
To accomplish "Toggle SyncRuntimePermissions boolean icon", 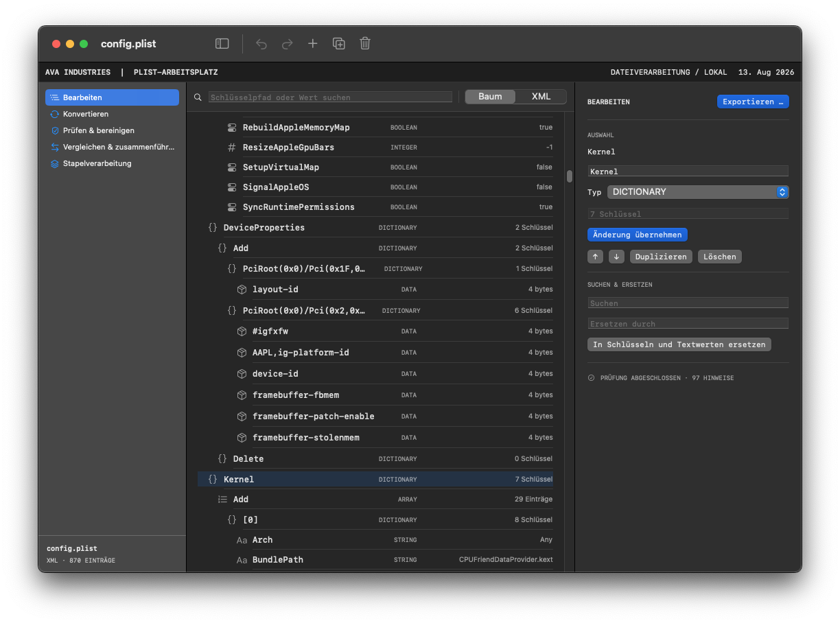I will pos(231,207).
